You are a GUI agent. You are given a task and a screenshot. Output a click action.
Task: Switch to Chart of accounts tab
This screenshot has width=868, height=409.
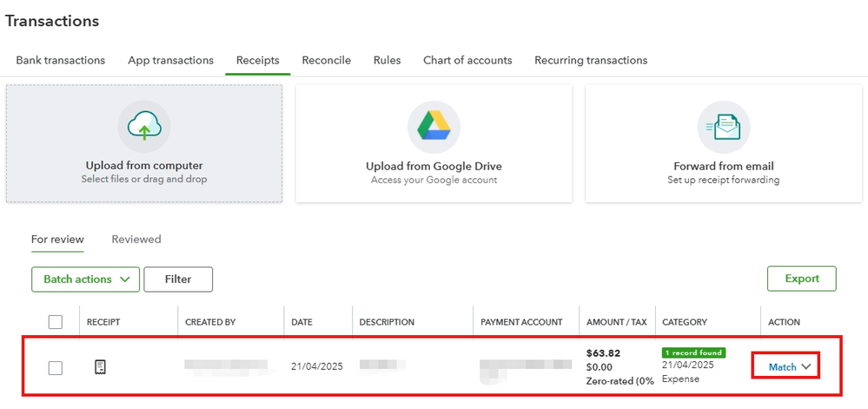point(467,60)
